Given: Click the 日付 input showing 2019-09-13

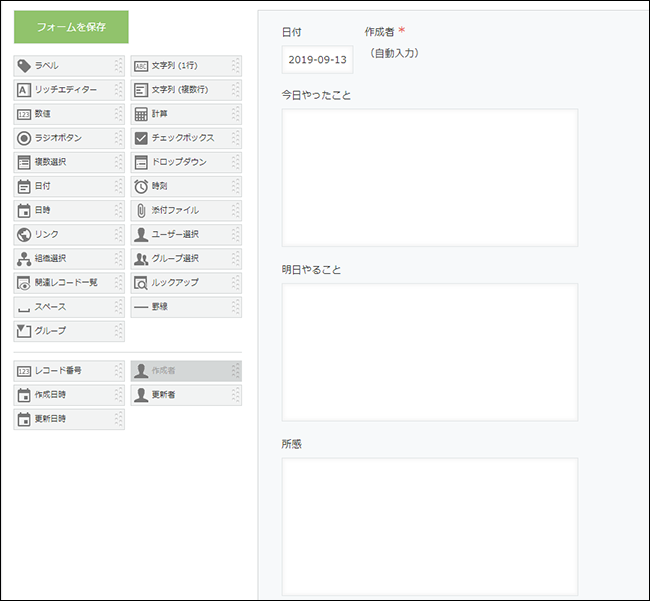Looking at the screenshot, I should (x=317, y=60).
